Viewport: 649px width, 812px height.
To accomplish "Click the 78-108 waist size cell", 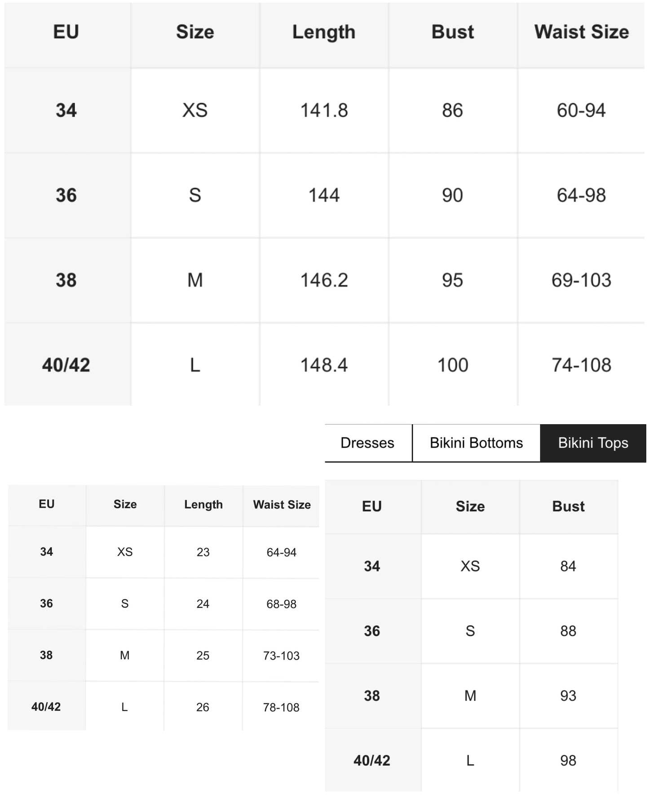I will coord(281,707).
